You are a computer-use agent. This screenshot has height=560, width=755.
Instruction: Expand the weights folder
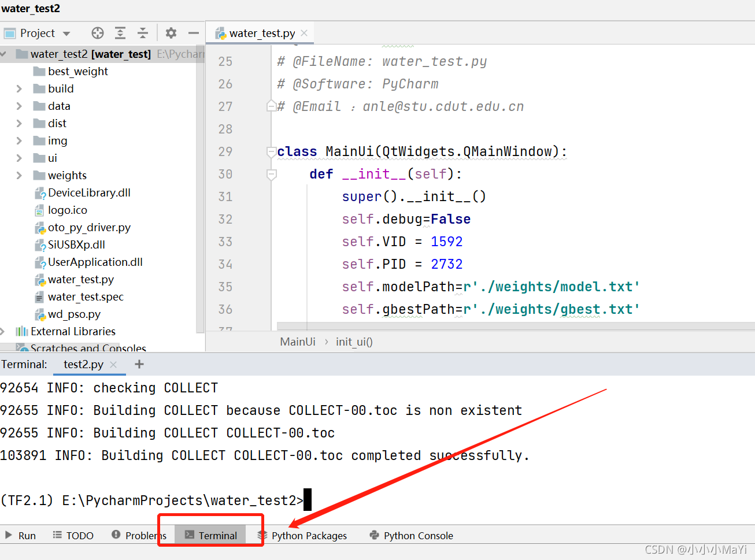(19, 175)
